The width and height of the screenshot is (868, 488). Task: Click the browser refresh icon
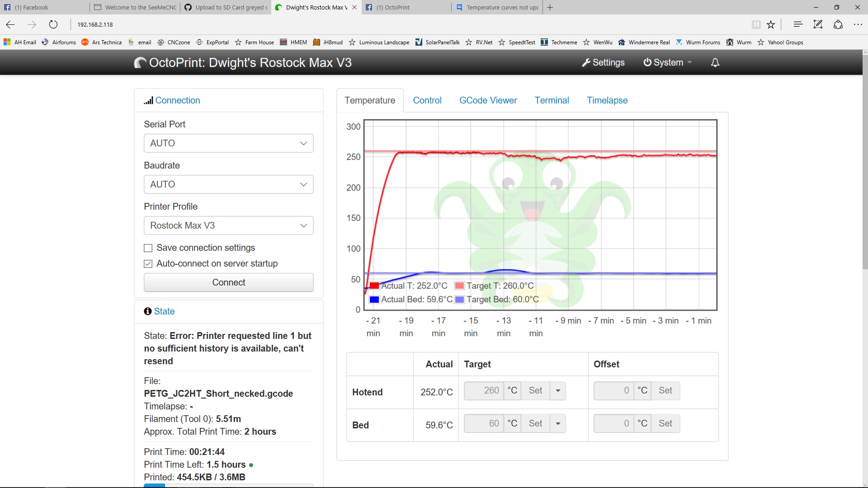53,24
